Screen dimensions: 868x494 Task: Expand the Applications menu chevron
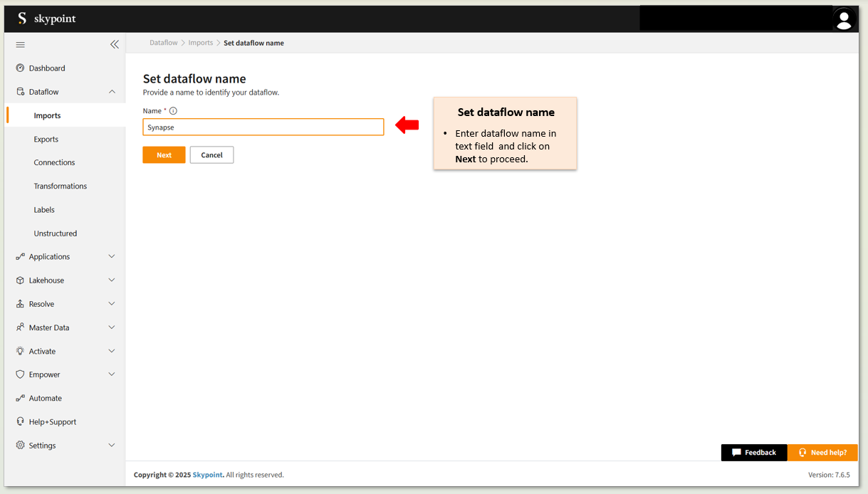[x=112, y=256]
